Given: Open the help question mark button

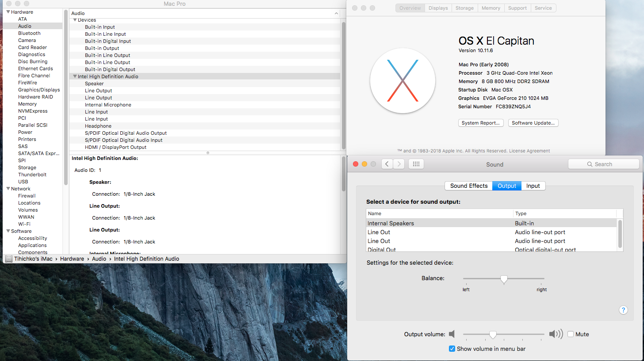Looking at the screenshot, I should [623, 310].
